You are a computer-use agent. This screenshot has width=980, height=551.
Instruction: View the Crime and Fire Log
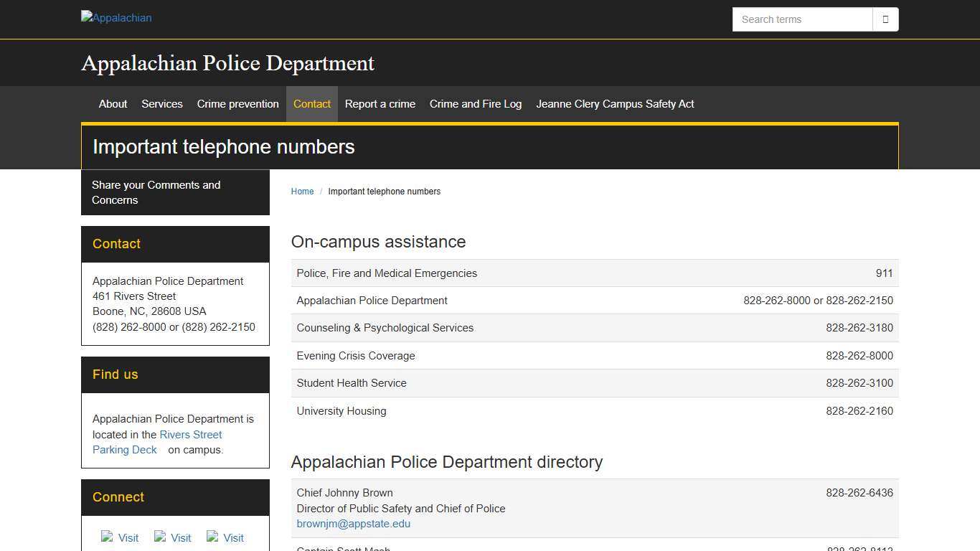[475, 104]
